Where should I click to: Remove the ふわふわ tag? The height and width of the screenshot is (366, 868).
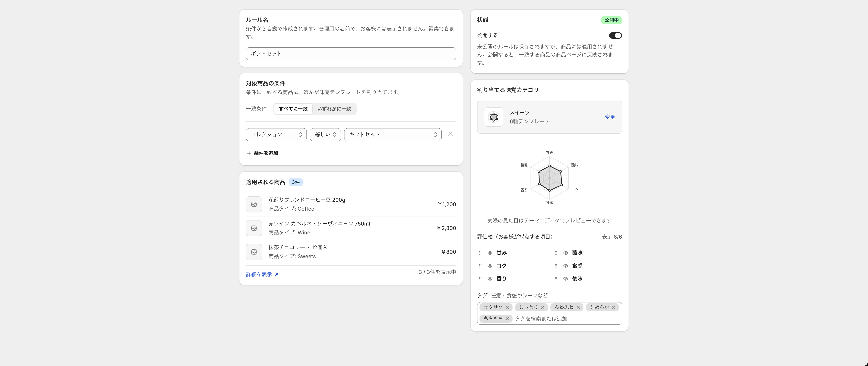coord(578,307)
